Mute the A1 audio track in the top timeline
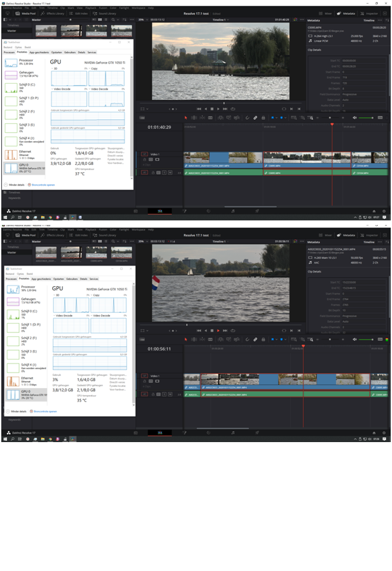This screenshot has height=571, width=392. (x=170, y=173)
